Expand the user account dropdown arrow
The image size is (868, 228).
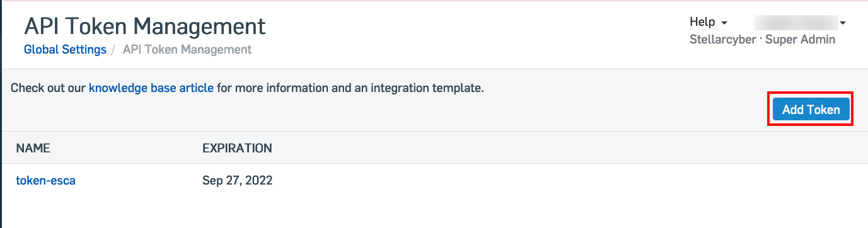coord(843,23)
